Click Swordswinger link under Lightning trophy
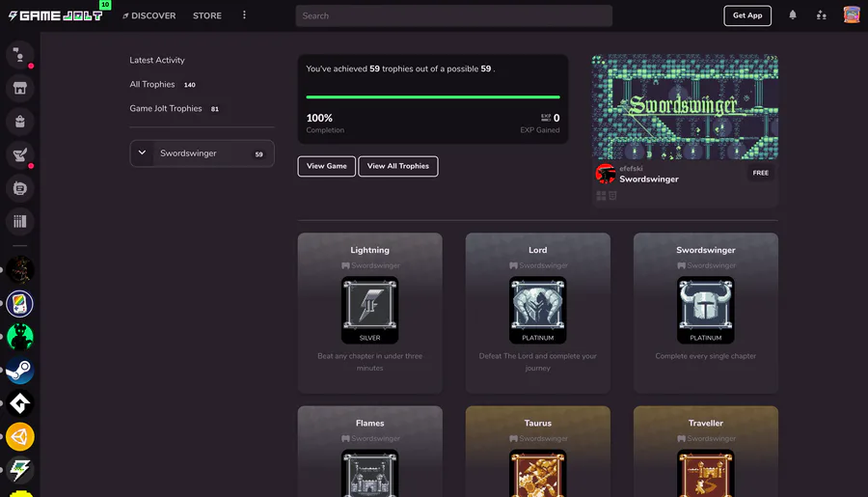868x497 pixels. (x=371, y=265)
